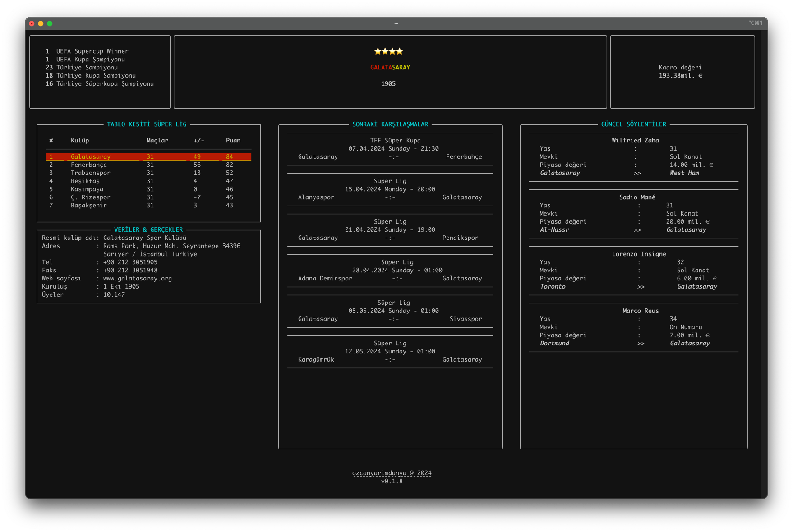Click the GALATASARAY club title
Viewport: 793px width, 532px height.
click(x=390, y=67)
